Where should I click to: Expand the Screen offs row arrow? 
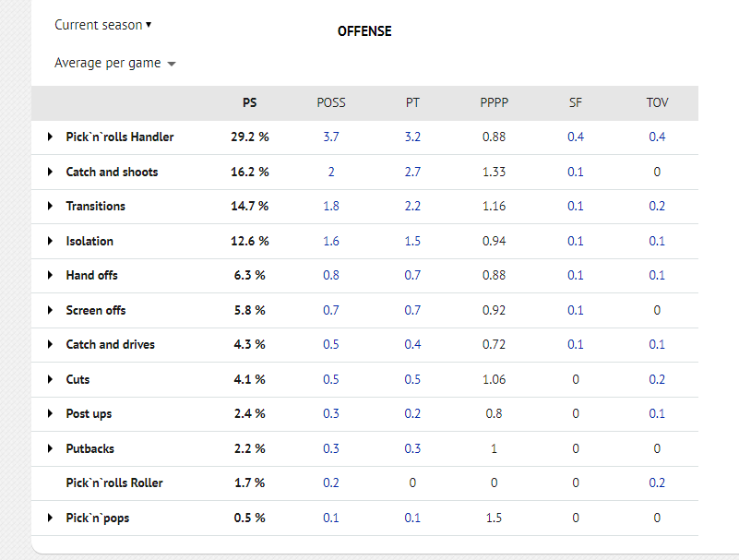point(50,310)
